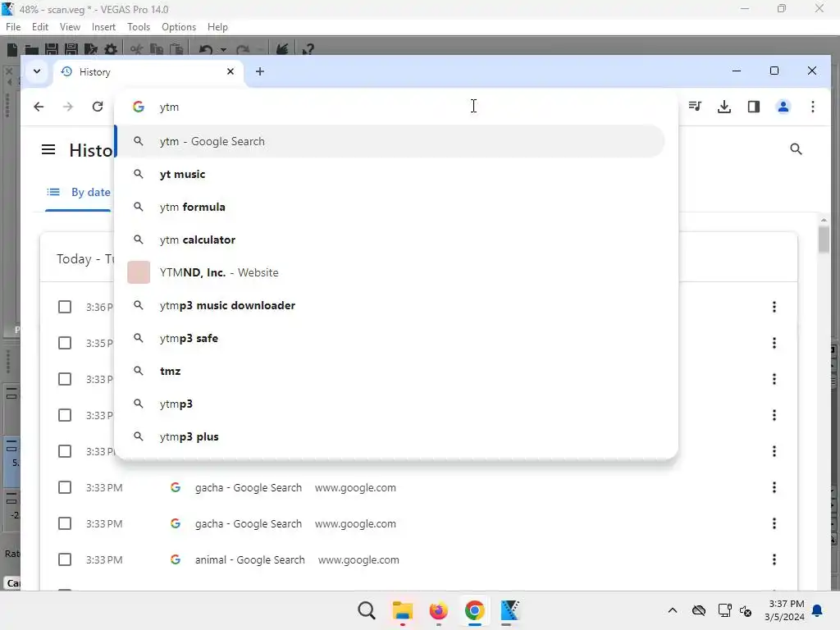This screenshot has width=840, height=630.
Task: Check the second gacha search entry checkbox
Action: click(x=65, y=523)
